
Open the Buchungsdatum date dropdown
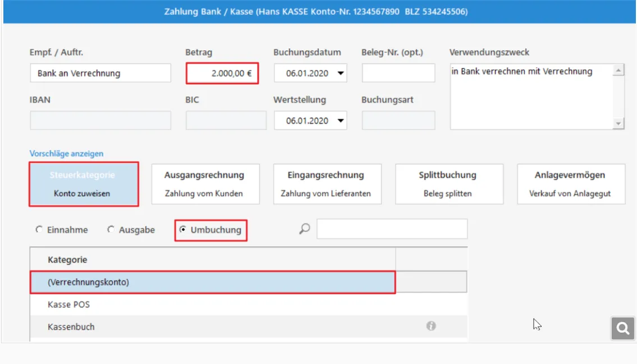tap(341, 73)
